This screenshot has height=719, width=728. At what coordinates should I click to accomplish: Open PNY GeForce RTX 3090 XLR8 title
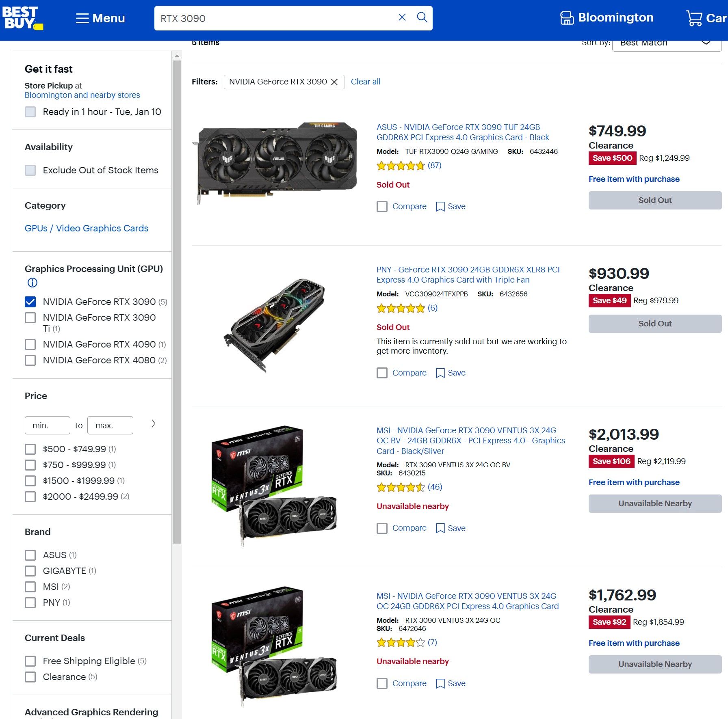pos(468,275)
